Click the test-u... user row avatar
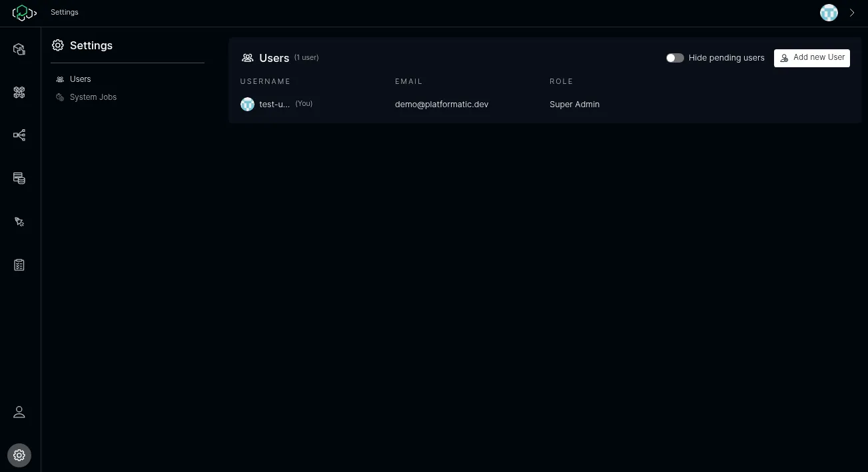Image resolution: width=868 pixels, height=472 pixels. 247,105
